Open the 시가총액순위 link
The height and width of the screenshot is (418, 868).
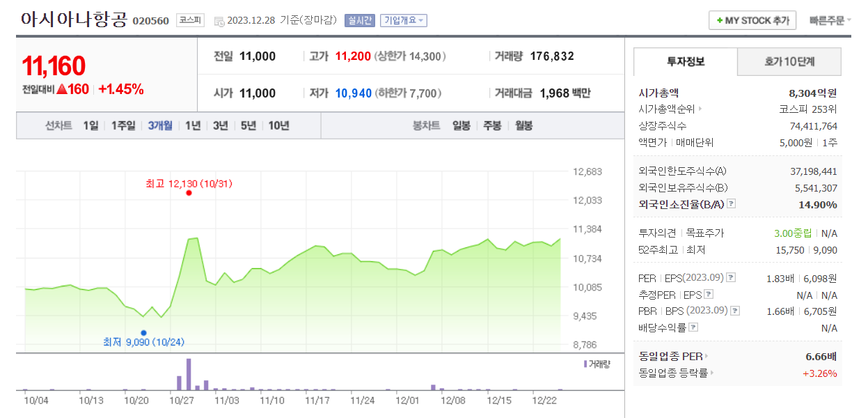pos(670,109)
